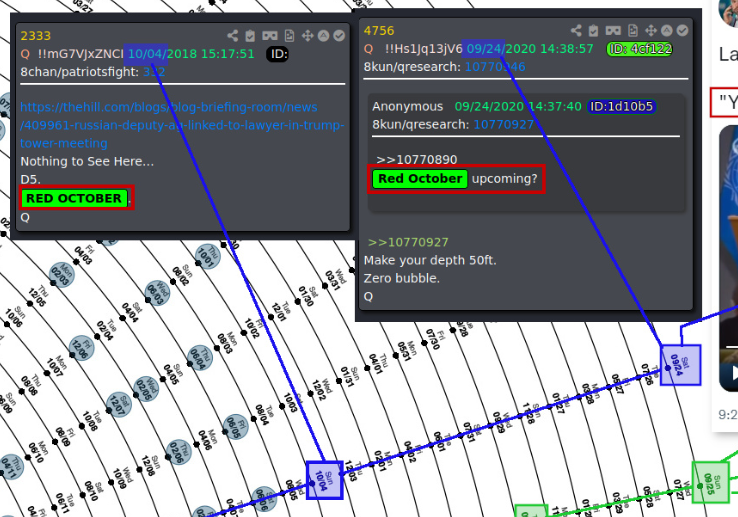Select Thu 02/06 circle marker
The width and height of the screenshot is (738, 517).
click(179, 452)
